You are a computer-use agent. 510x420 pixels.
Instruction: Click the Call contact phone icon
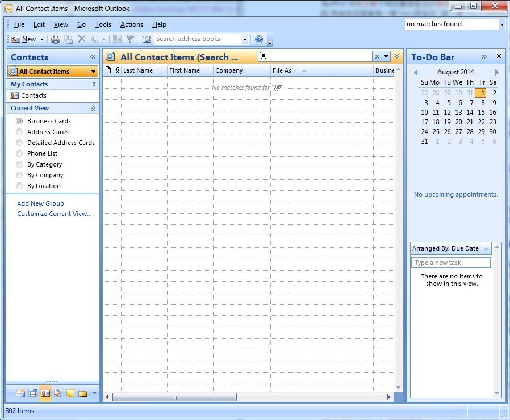coord(94,39)
